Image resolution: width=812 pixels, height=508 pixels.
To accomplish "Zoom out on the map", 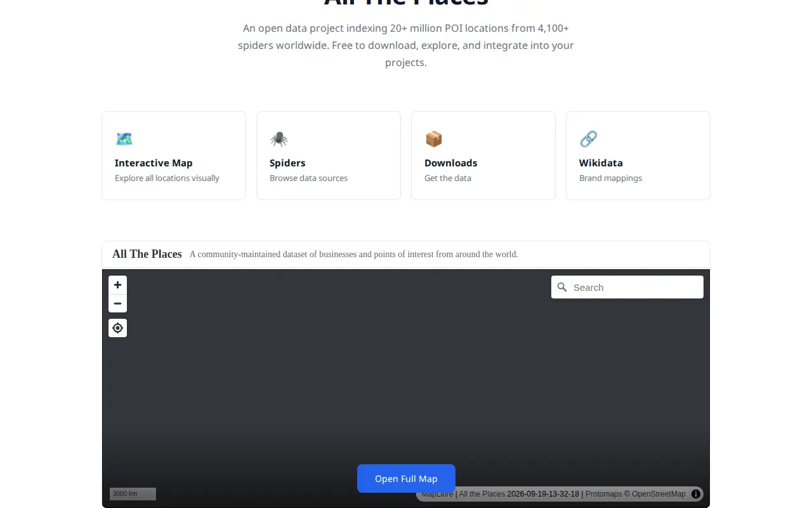I will (x=117, y=304).
